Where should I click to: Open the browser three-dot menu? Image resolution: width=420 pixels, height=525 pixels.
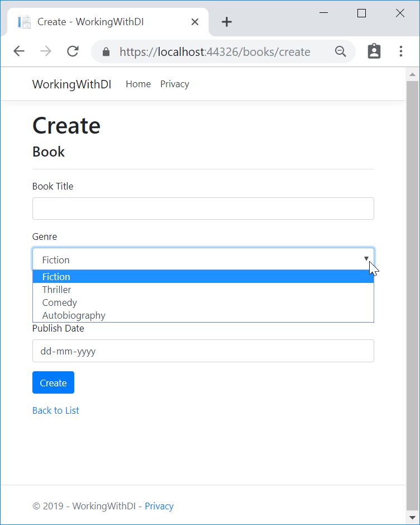[x=400, y=51]
